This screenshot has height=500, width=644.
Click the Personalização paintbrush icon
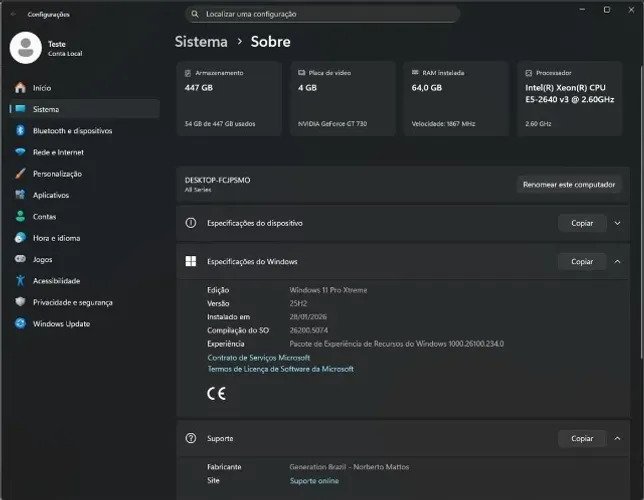coord(20,174)
